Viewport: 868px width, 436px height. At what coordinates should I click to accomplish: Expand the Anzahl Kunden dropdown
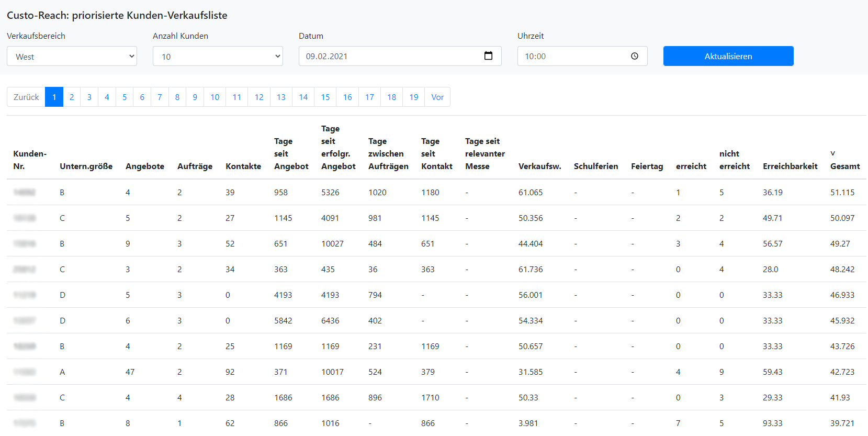218,56
